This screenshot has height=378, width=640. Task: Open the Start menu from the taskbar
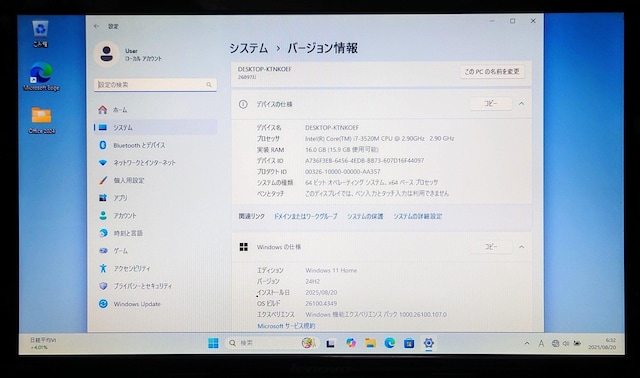pyautogui.click(x=213, y=343)
